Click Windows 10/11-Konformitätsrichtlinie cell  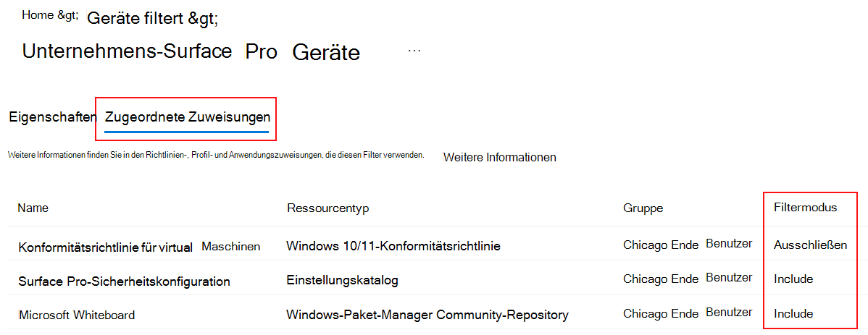393,246
